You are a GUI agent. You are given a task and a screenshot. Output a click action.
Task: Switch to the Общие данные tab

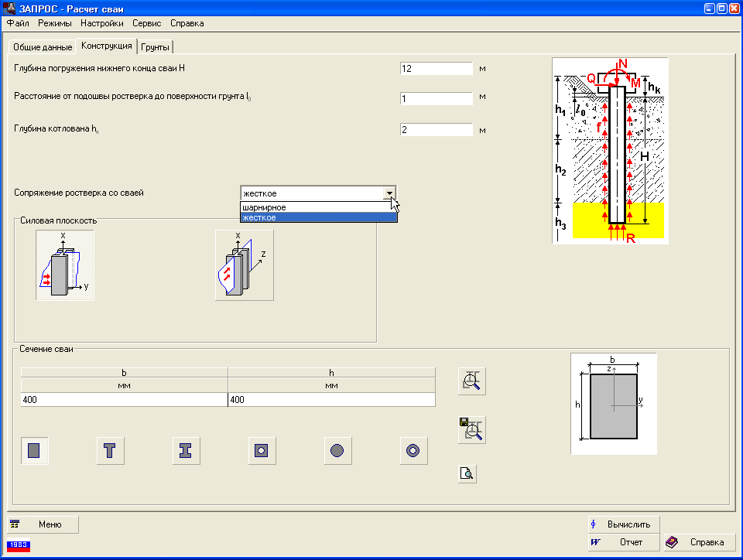tap(43, 47)
